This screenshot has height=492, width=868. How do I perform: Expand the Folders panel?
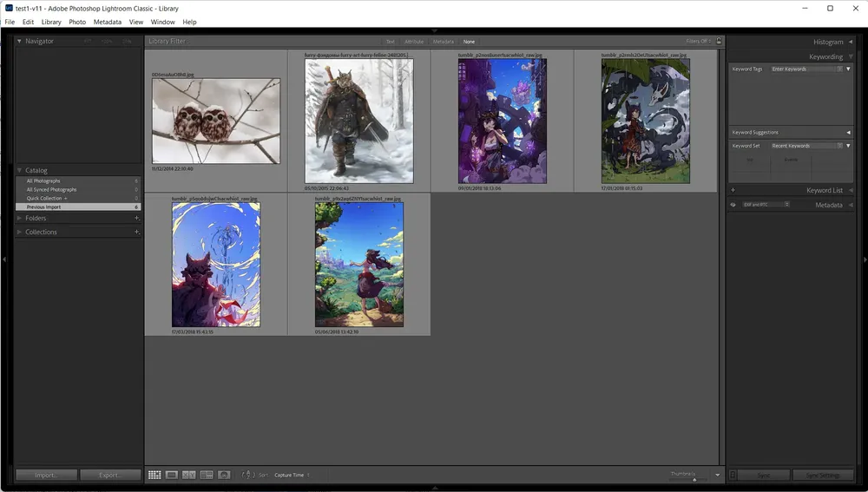click(20, 219)
